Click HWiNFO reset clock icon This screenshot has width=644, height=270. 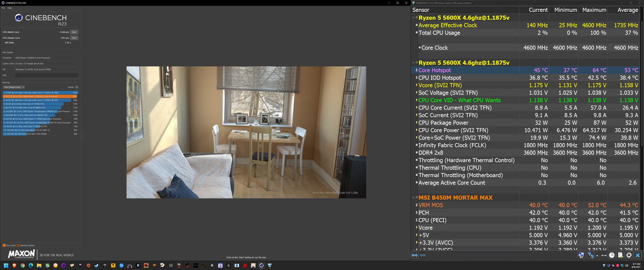(612, 255)
